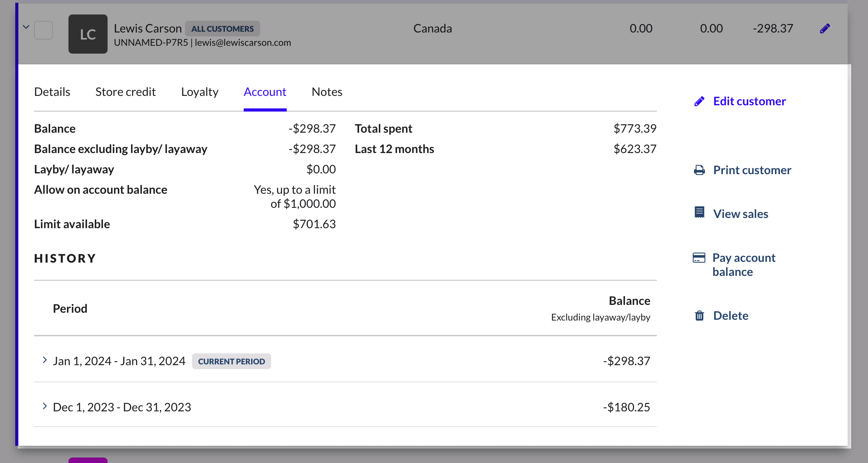Click the trash icon beside Delete
This screenshot has width=868, height=463.
click(x=700, y=315)
